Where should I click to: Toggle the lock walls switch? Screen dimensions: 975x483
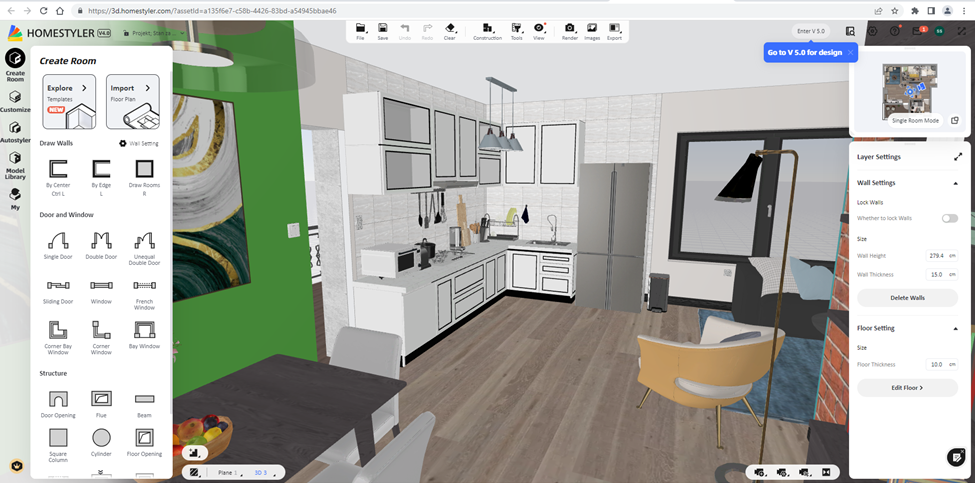tap(948, 218)
